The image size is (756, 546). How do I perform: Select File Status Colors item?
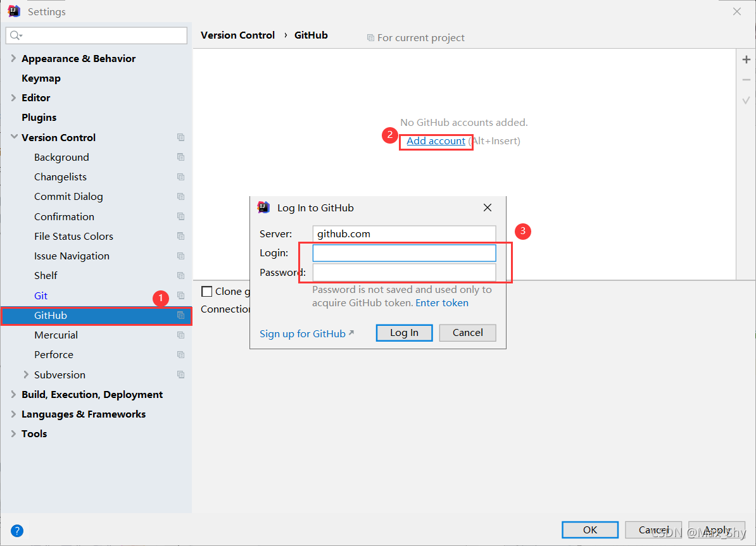pos(74,236)
